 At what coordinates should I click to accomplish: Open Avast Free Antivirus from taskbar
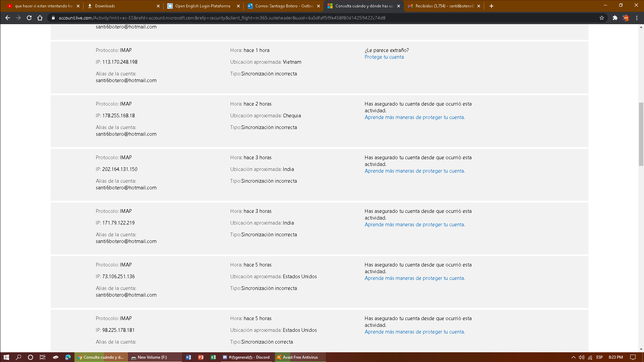pyautogui.click(x=300, y=357)
